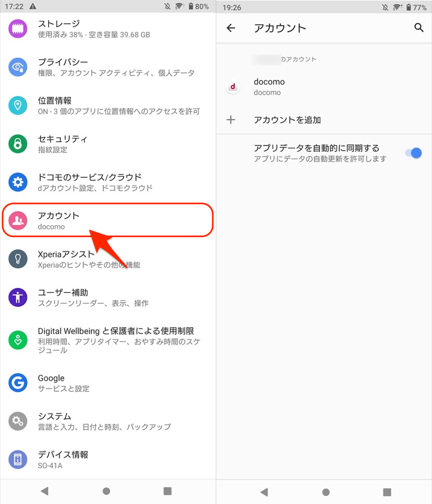Viewport: 432px width, 504px height.
Task: Open the Google G logo icon
Action: coord(18,383)
